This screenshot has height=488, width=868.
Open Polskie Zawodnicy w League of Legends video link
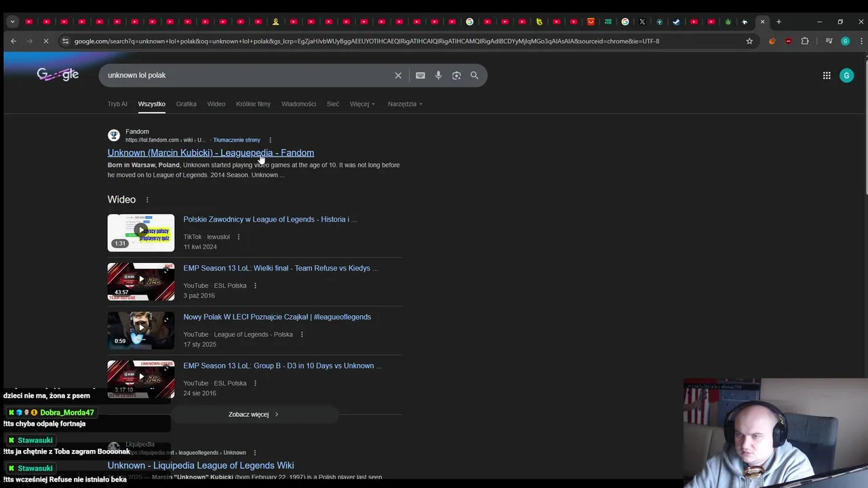[x=270, y=220]
